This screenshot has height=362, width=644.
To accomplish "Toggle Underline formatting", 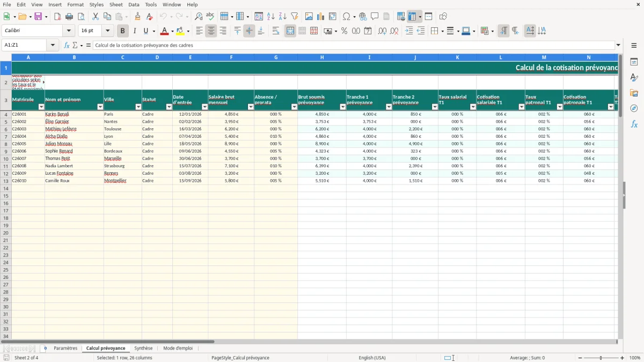I will (145, 31).
